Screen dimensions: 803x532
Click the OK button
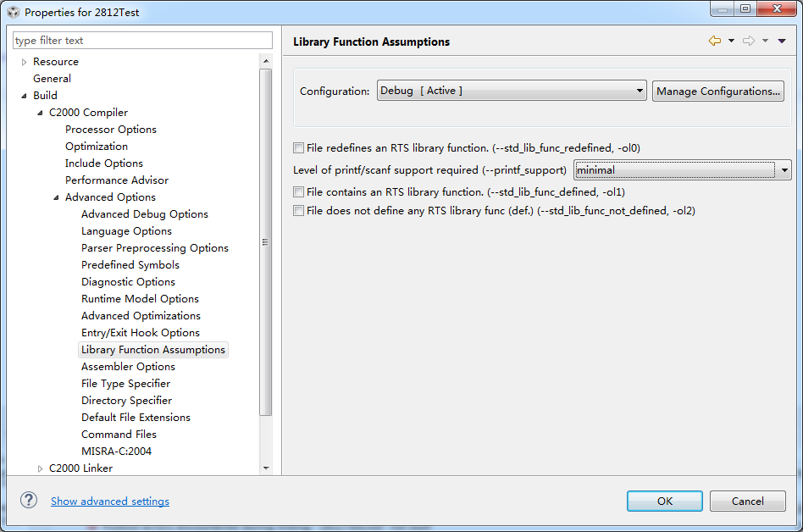(665, 501)
